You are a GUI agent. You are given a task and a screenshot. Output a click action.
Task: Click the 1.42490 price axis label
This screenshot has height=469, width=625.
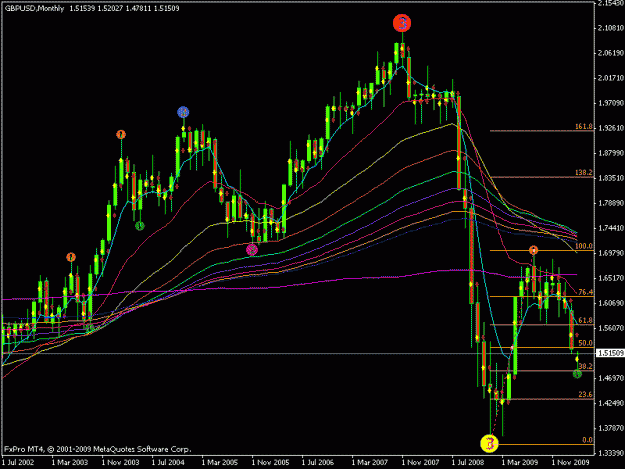coord(611,403)
